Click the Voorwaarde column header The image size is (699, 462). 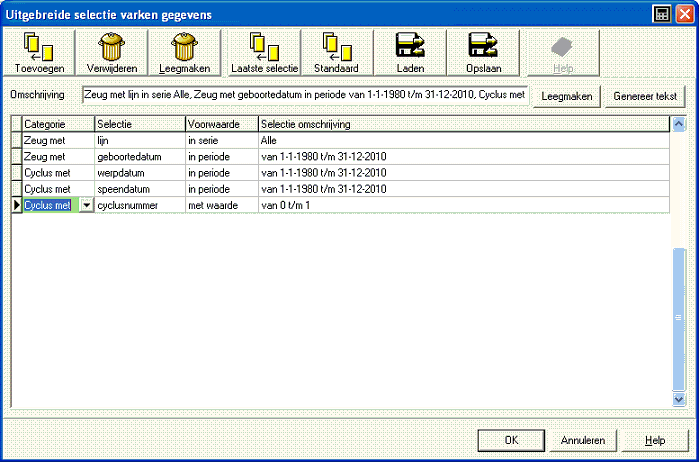click(x=222, y=124)
